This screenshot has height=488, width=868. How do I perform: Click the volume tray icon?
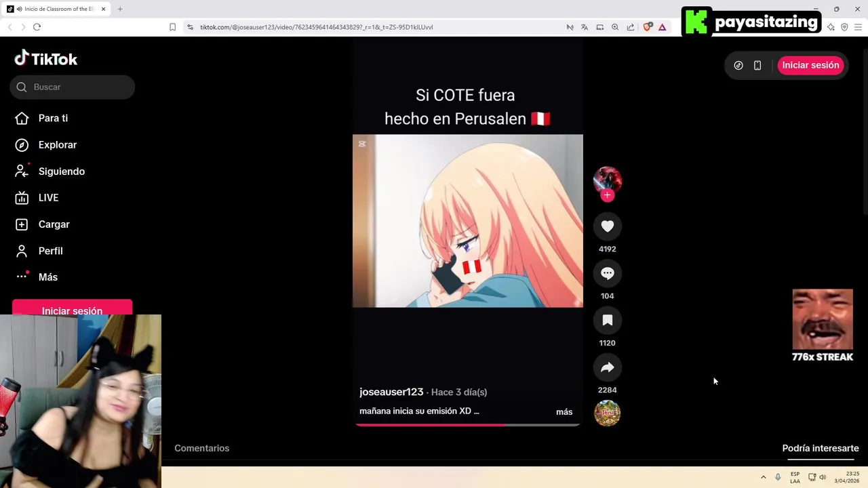(823, 477)
